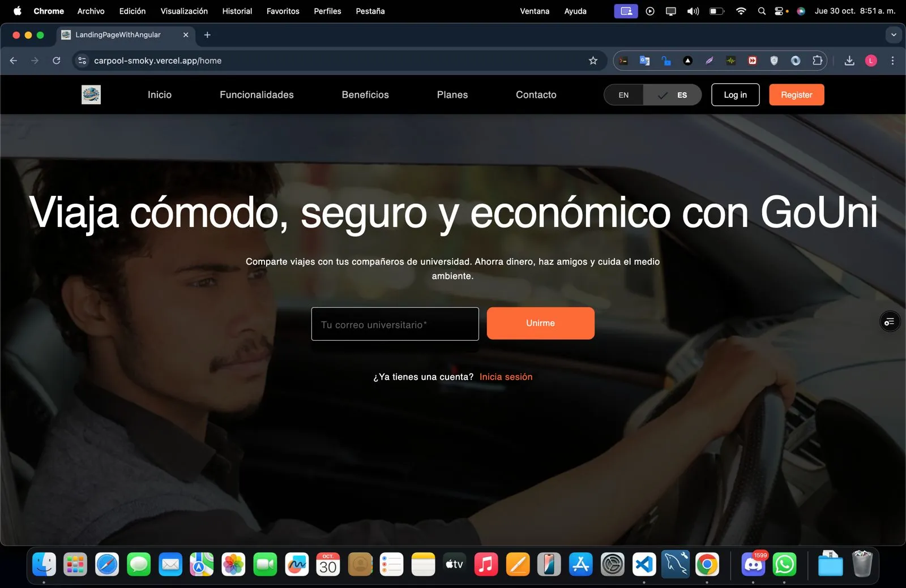Image resolution: width=906 pixels, height=588 pixels.
Task: Click the Log in button
Action: (735, 95)
